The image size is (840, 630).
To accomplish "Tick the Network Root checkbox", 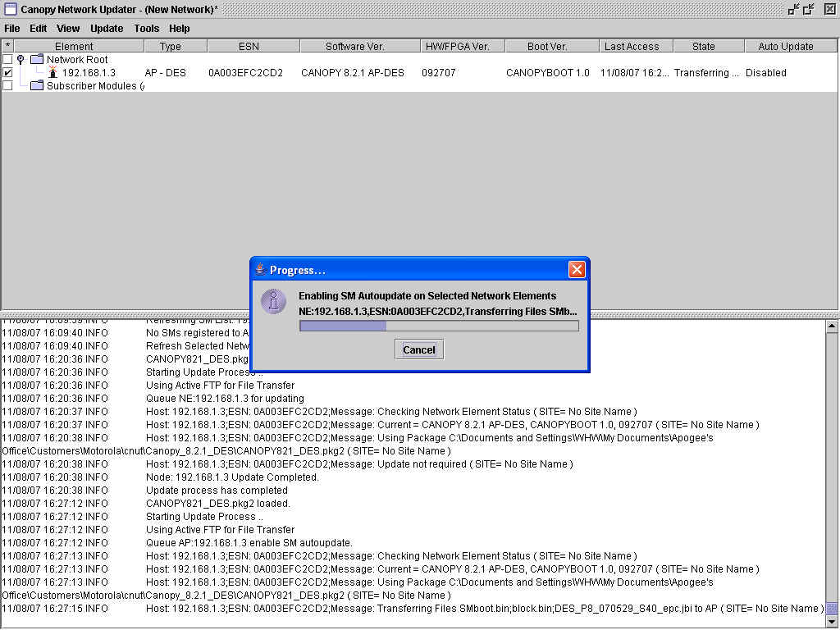I will pyautogui.click(x=8, y=60).
